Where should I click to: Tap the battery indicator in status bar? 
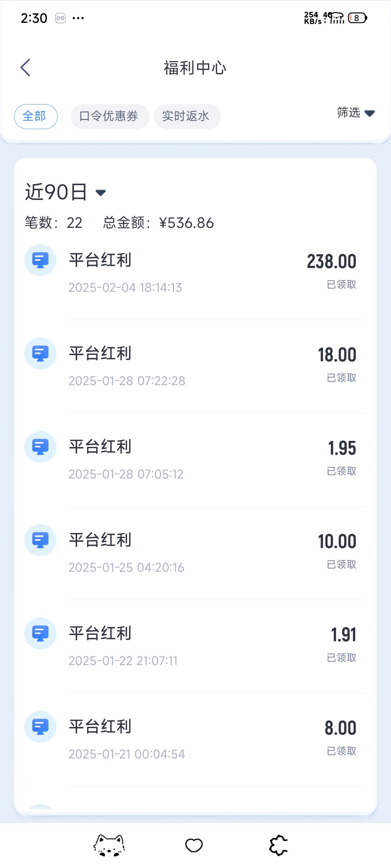click(x=357, y=18)
